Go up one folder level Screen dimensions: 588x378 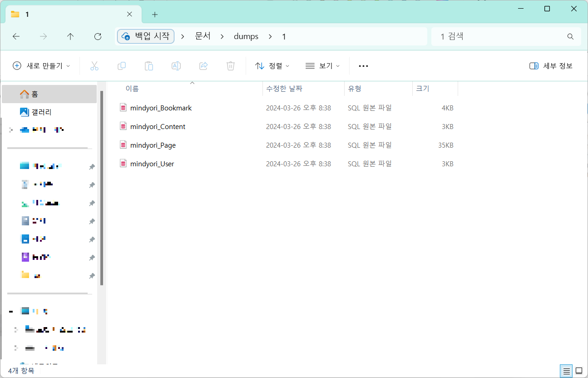pos(70,37)
